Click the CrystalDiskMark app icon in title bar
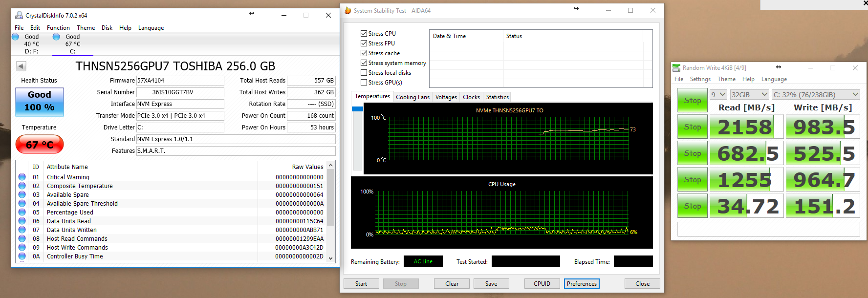Screen dimensions: 868x298 pos(676,68)
